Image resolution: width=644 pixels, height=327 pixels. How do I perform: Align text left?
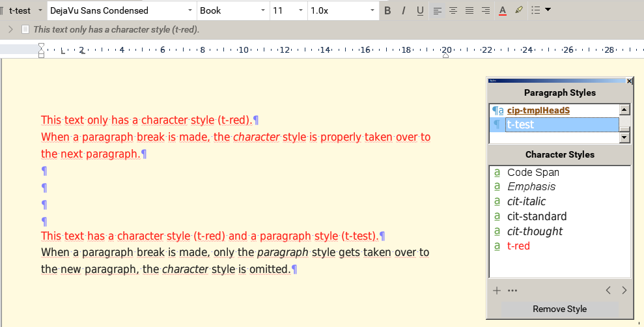click(x=437, y=10)
